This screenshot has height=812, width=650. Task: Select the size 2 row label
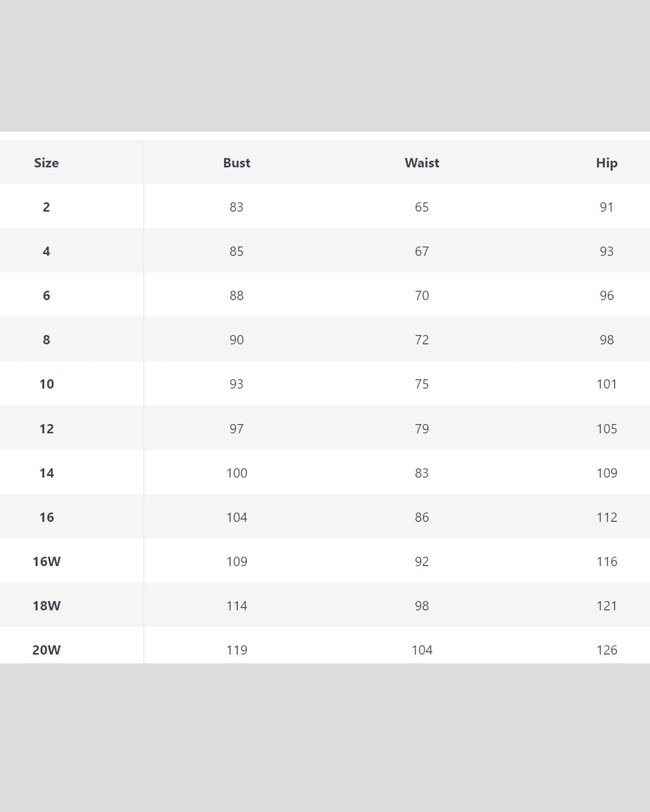(x=46, y=207)
